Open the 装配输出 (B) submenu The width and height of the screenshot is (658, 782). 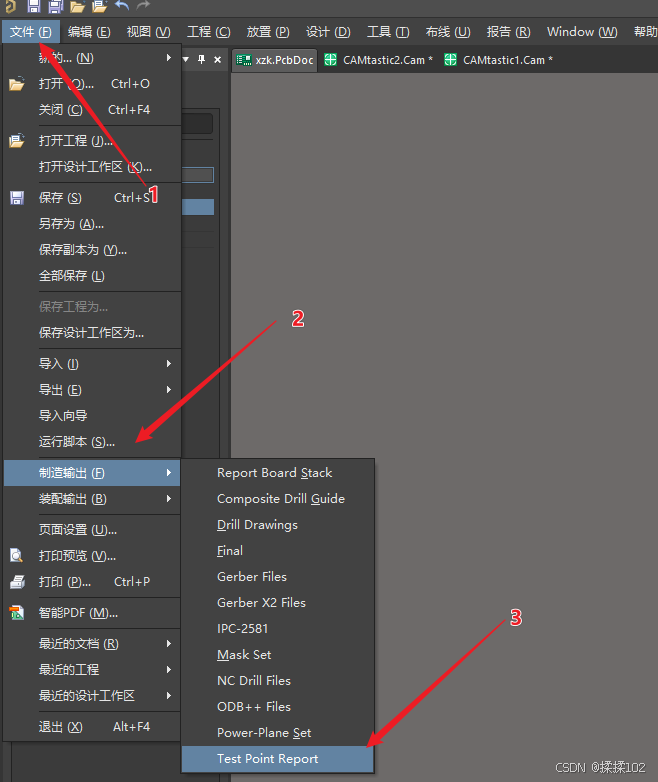[x=92, y=499]
